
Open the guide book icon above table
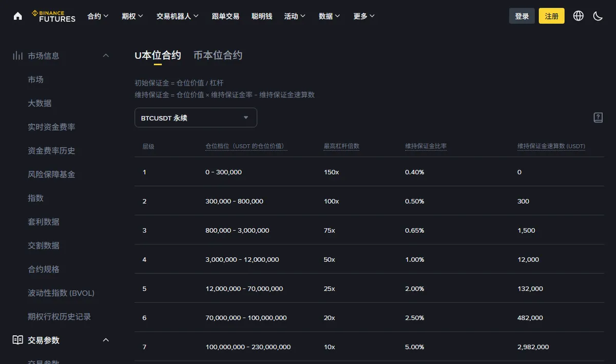[598, 117]
